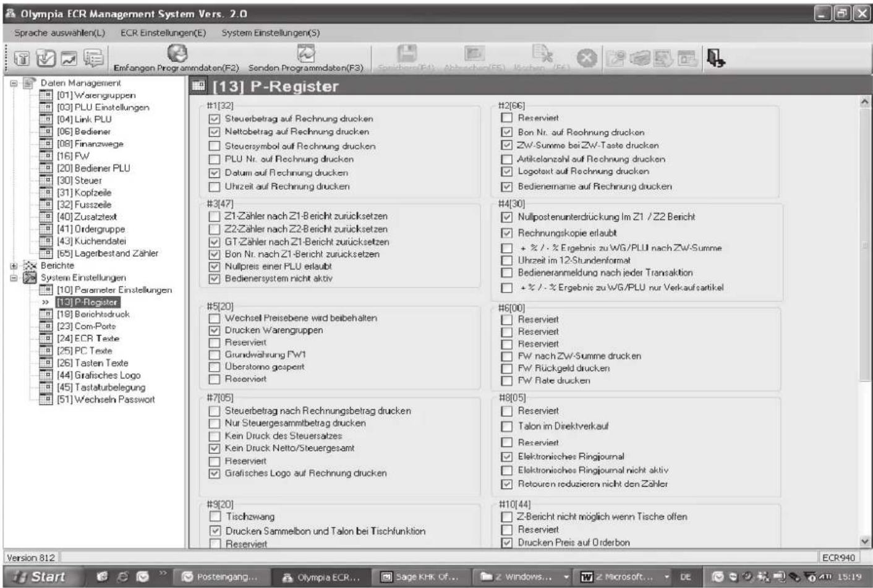The image size is (873, 588).
Task: Click the taskbar clock showing 15:19
Action: tap(850, 577)
